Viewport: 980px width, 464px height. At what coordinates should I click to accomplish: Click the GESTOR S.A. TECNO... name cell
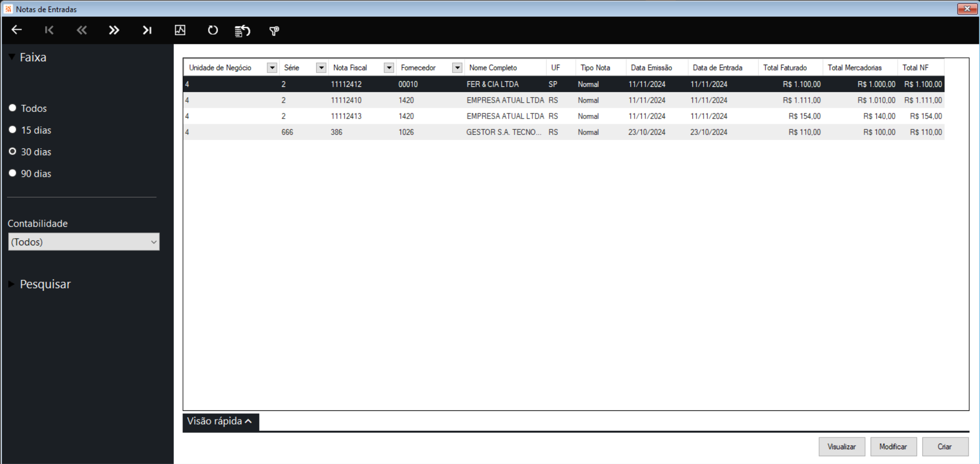[505, 132]
